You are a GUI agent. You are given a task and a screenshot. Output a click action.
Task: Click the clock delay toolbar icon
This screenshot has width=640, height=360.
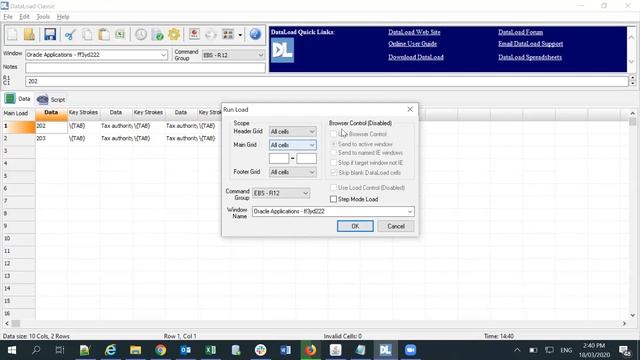[x=141, y=35]
